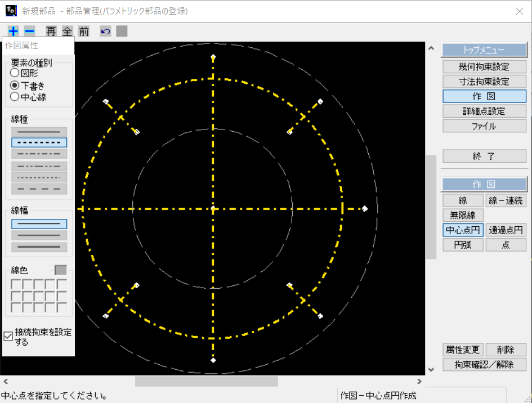Click the 削除 button
Screen dimensions: 532x403
point(506,350)
